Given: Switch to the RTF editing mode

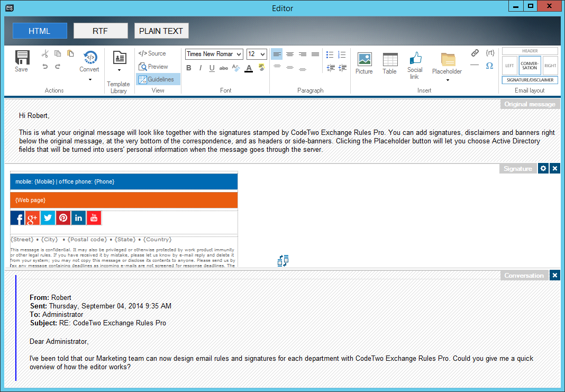Looking at the screenshot, I should coord(101,30).
